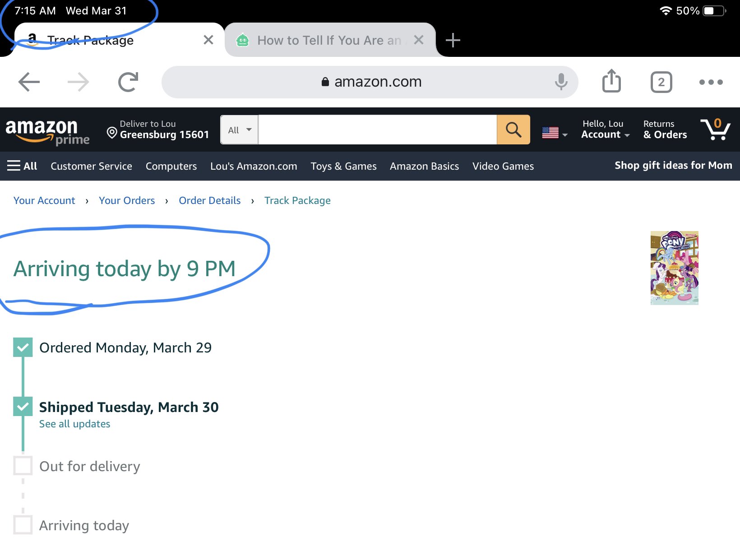The height and width of the screenshot is (560, 740).
Task: Add a new browser tab
Action: (x=453, y=40)
